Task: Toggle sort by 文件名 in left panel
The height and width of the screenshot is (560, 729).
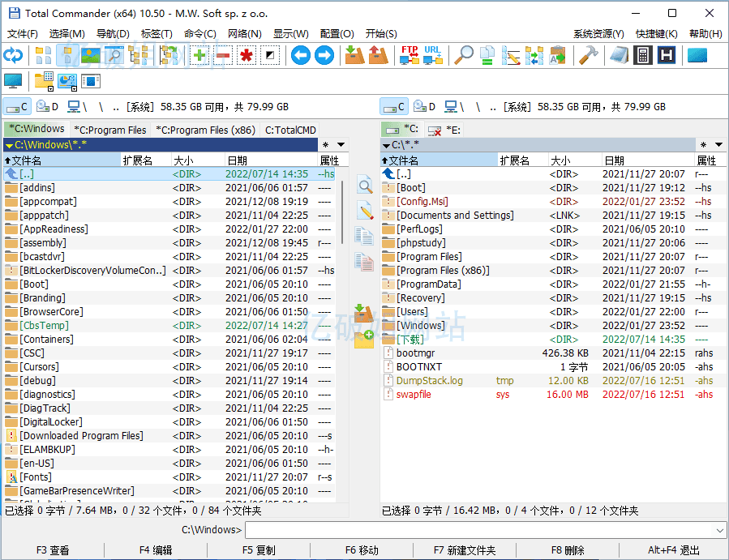Action: pos(62,160)
